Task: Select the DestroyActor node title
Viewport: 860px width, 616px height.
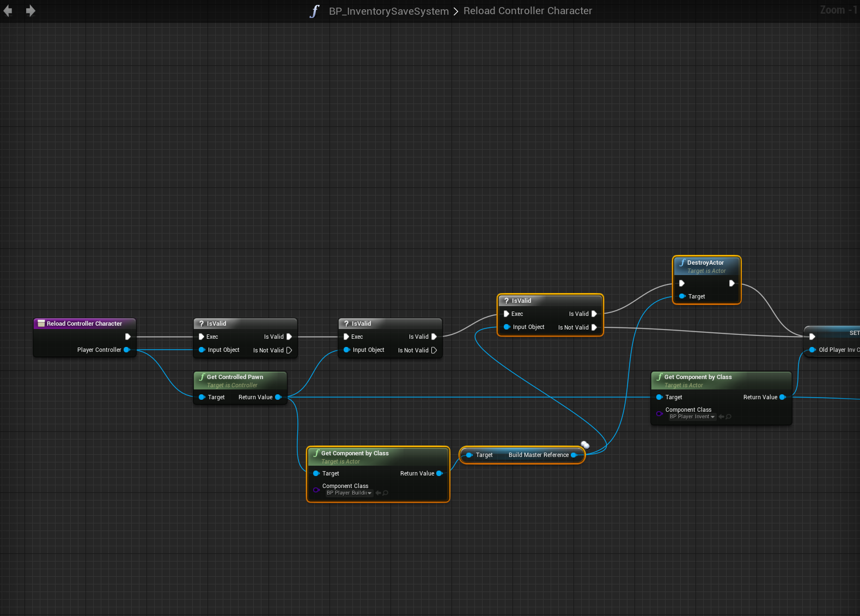Action: [705, 263]
